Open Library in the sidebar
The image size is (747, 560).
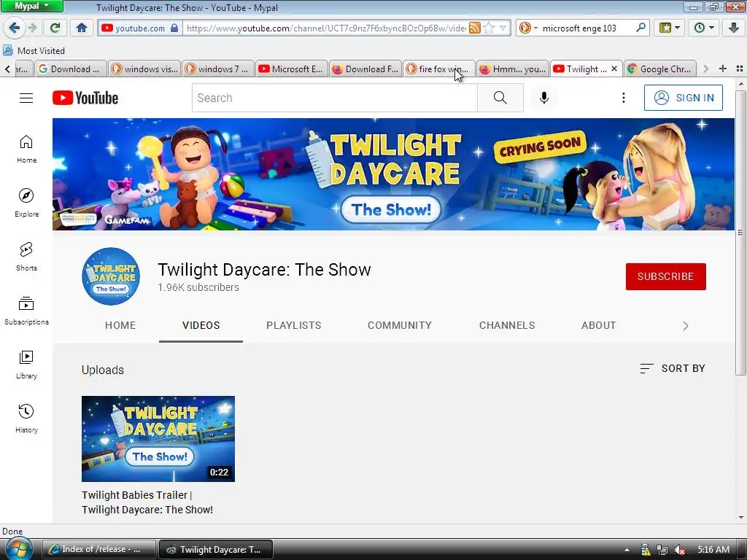(26, 365)
